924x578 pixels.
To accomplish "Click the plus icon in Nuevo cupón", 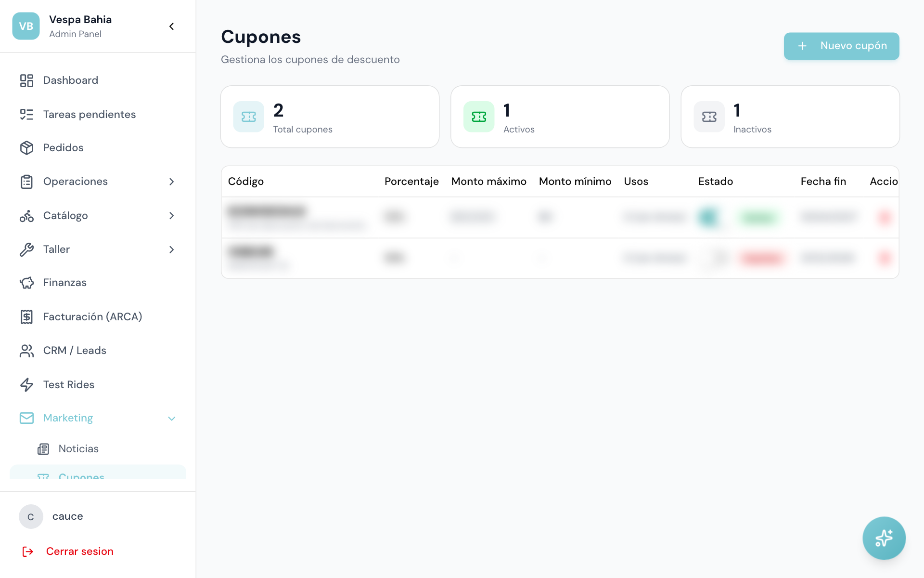I will coord(802,46).
